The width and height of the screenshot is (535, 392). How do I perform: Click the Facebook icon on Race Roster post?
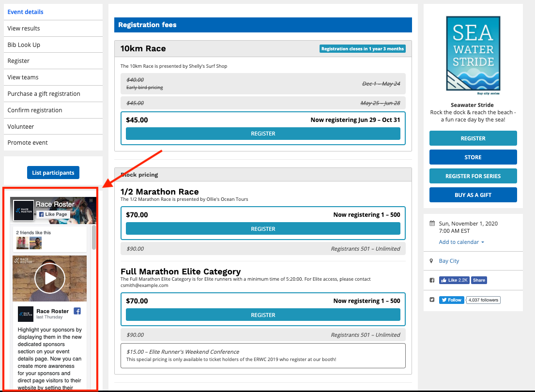[x=77, y=311]
